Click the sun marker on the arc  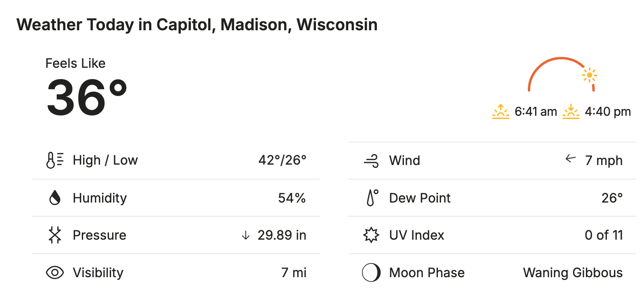tap(590, 75)
